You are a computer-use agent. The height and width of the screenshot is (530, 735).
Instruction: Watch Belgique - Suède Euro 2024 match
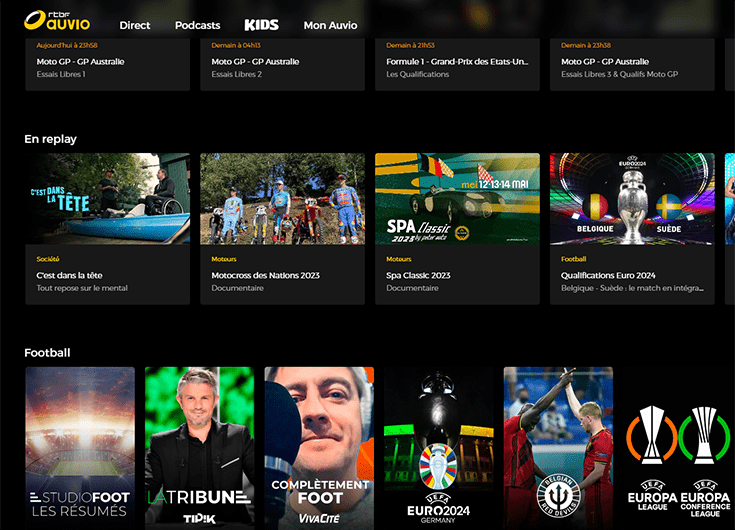click(x=632, y=199)
